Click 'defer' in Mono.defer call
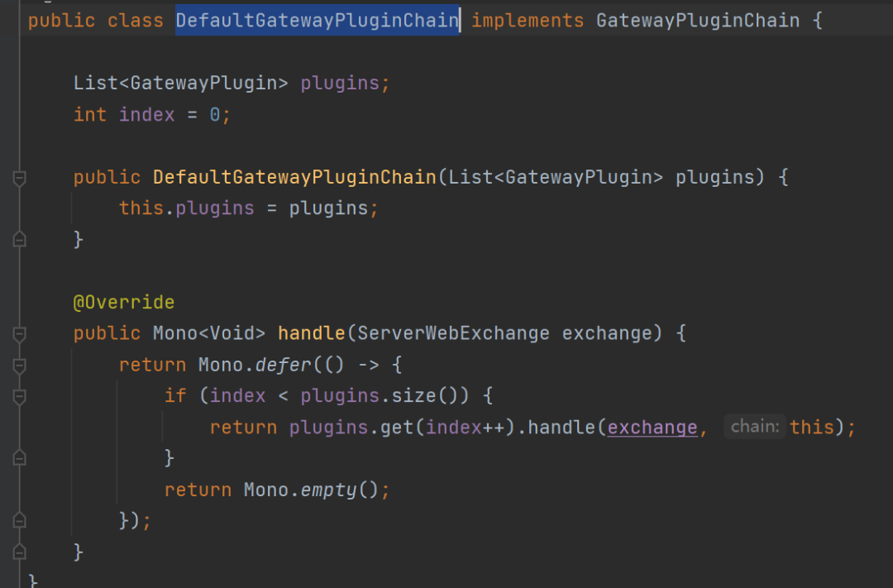Viewport: 893px width, 588px height. [x=283, y=365]
